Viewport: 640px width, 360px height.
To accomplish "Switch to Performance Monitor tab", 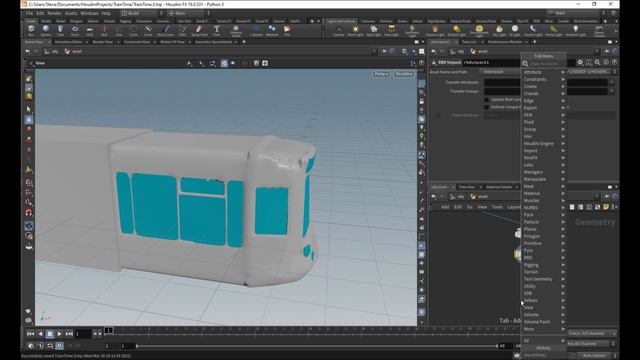I will (504, 42).
